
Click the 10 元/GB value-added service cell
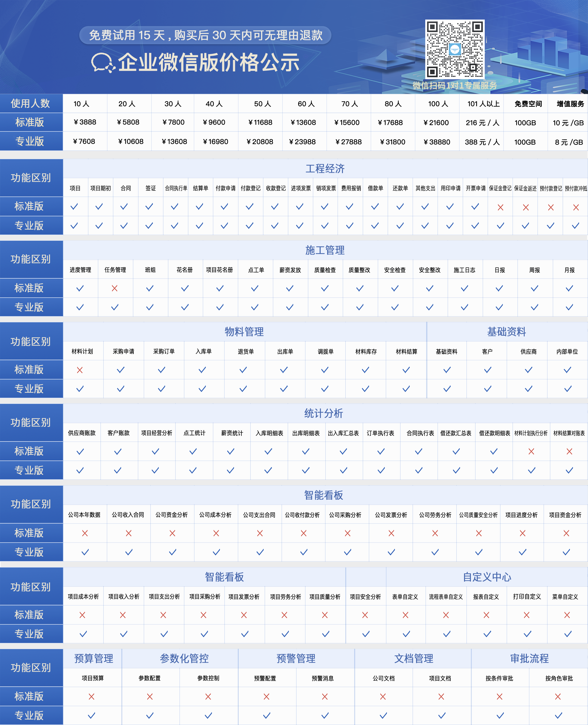568,123
